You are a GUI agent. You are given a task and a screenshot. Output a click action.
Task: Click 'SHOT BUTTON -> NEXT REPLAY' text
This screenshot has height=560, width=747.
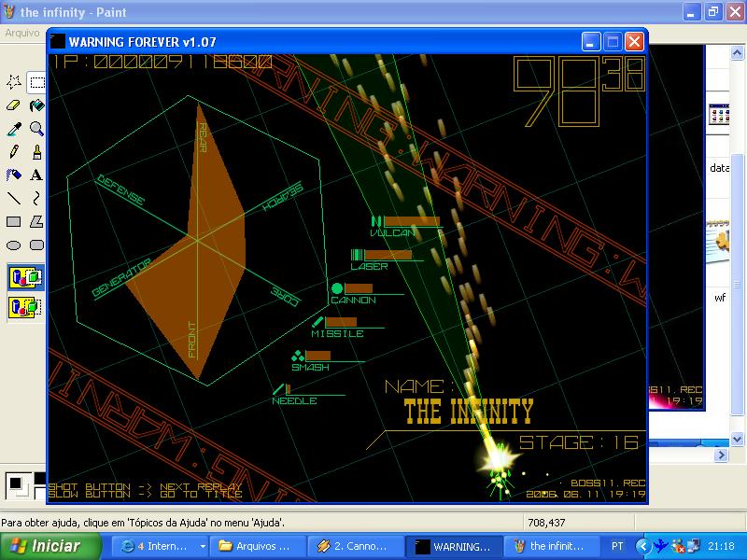click(145, 486)
